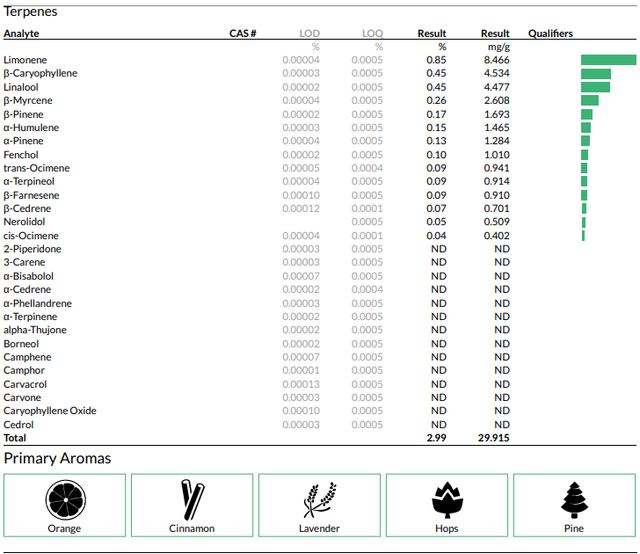
Task: Select the Limonene analyte row name
Action: pos(25,60)
